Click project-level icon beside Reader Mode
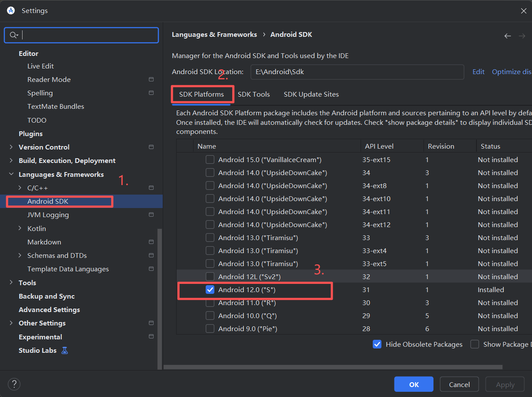Image resolution: width=532 pixels, height=397 pixels. point(151,80)
